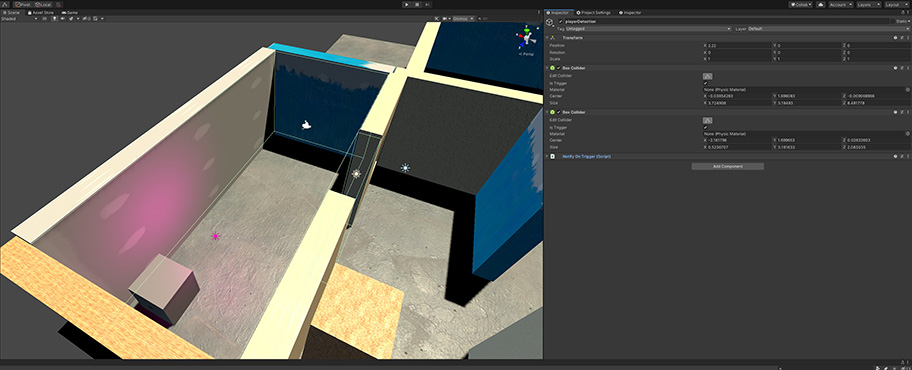Switch to the Asset Store tab
The image size is (912, 370).
click(40, 12)
